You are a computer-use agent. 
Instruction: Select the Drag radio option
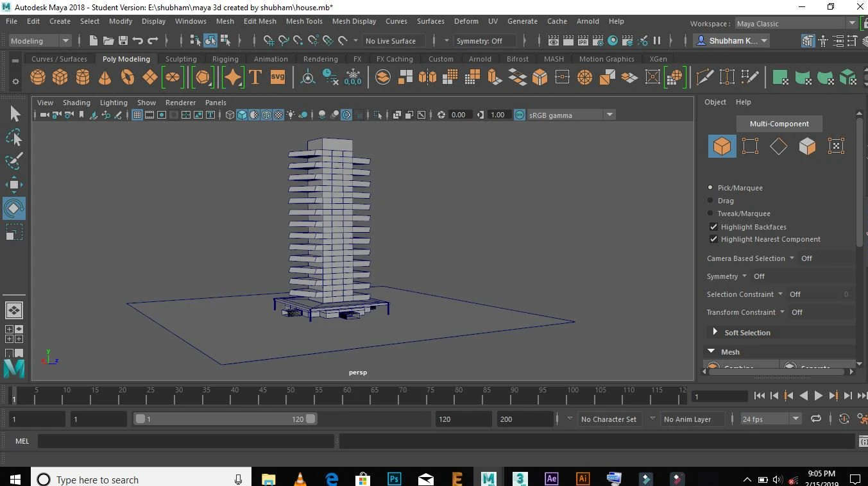(x=710, y=201)
